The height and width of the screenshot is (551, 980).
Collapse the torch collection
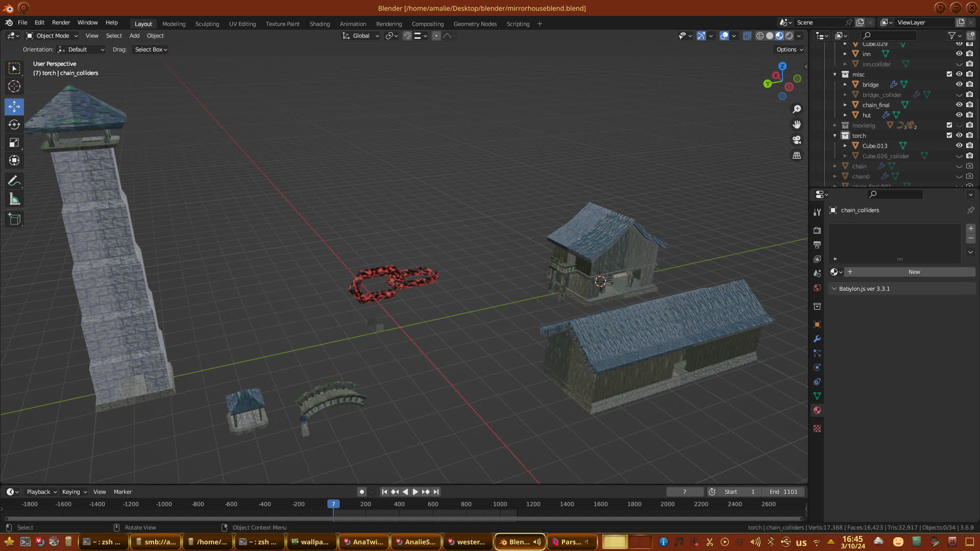(835, 136)
